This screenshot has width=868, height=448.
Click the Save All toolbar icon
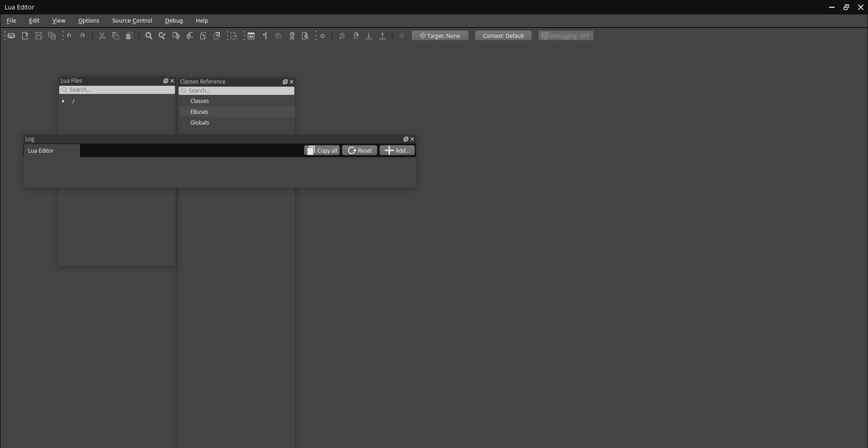pyautogui.click(x=52, y=36)
